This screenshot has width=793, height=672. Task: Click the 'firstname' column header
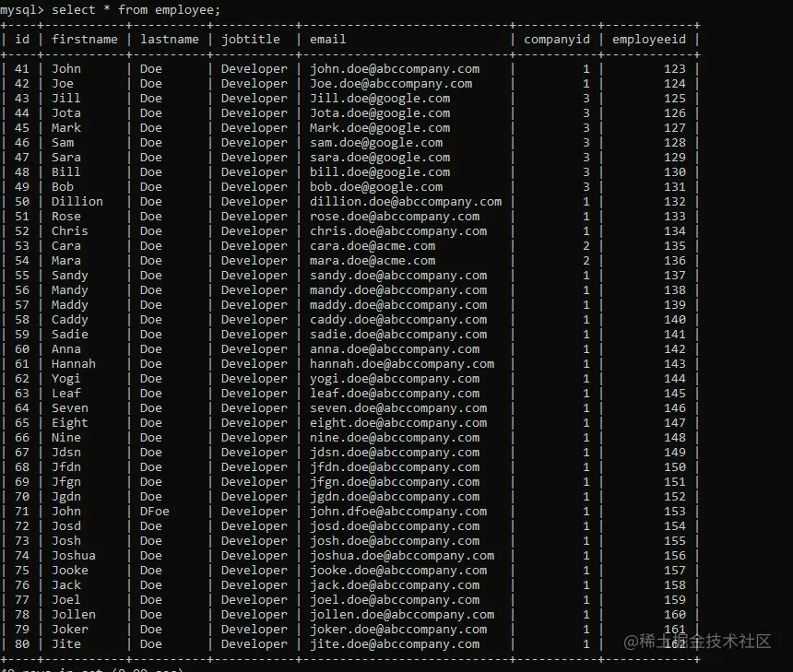pyautogui.click(x=85, y=39)
